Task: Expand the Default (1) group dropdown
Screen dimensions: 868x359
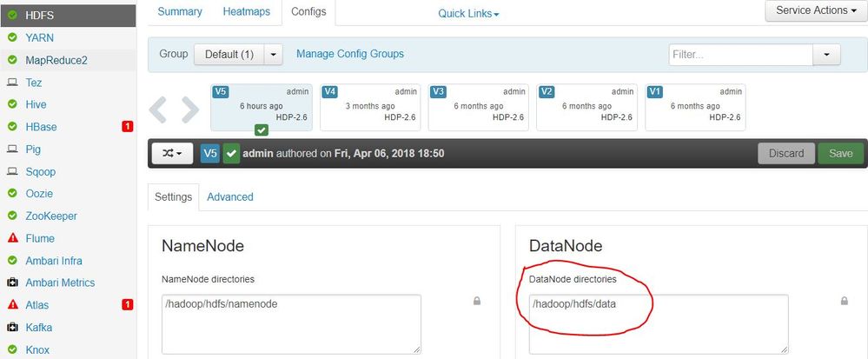Action: [275, 54]
